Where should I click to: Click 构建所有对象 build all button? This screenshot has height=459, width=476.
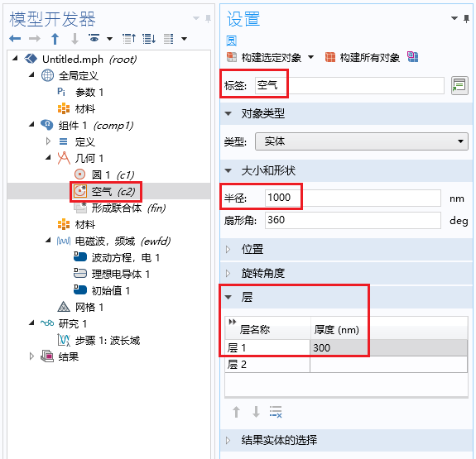363,57
